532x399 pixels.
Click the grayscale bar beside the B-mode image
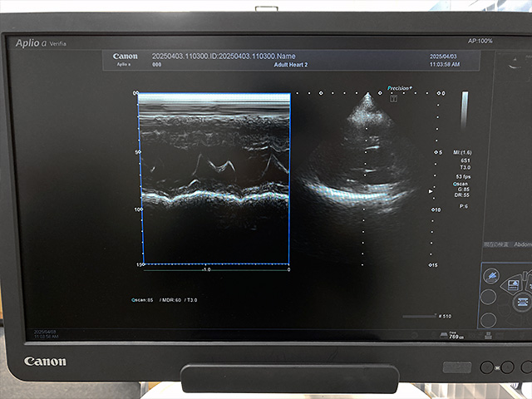point(465,109)
